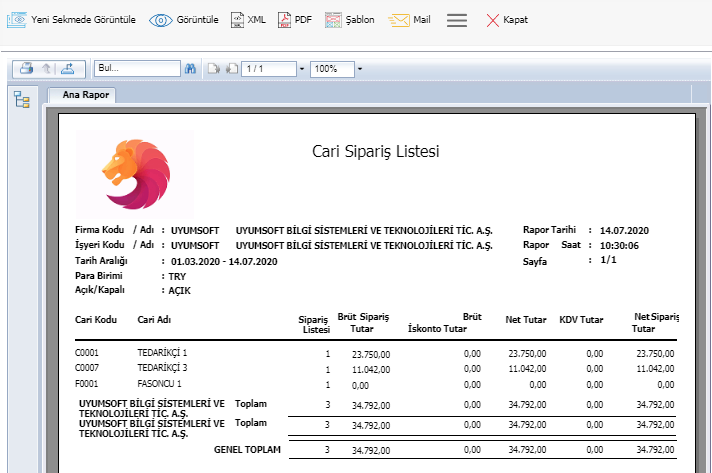Click the binoculars find icon
712x473 pixels.
point(190,69)
